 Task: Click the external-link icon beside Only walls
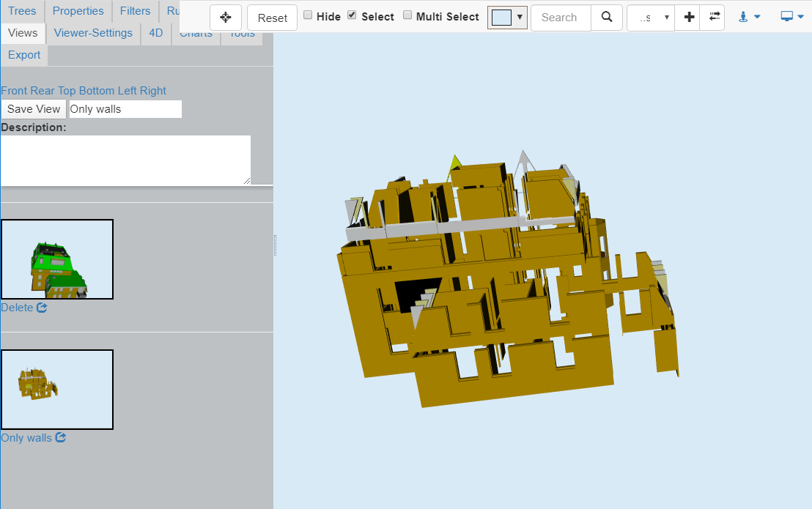pyautogui.click(x=61, y=437)
